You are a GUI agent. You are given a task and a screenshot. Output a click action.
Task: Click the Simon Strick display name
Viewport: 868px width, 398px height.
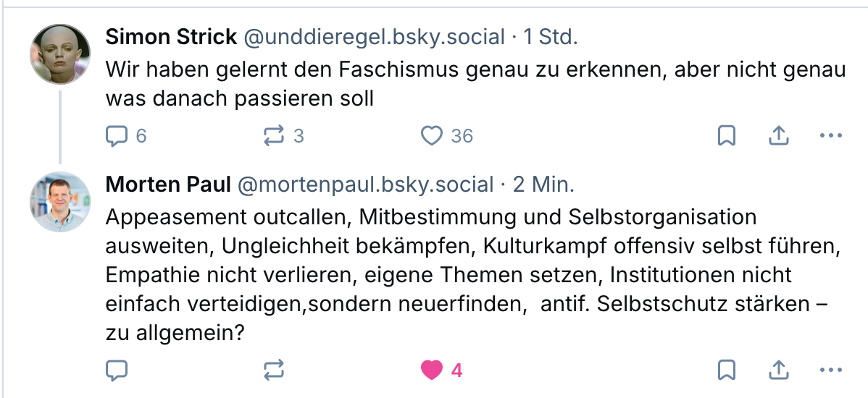coord(170,37)
